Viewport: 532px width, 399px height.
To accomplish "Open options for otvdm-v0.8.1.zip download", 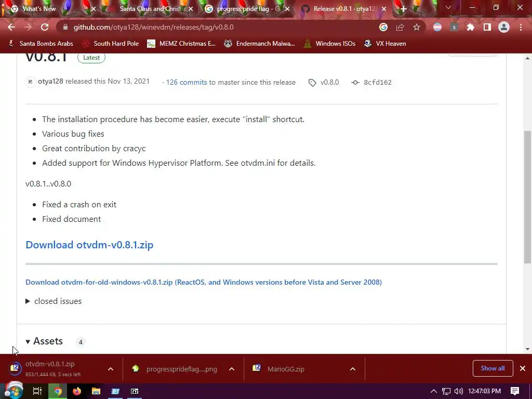I will click(111, 369).
